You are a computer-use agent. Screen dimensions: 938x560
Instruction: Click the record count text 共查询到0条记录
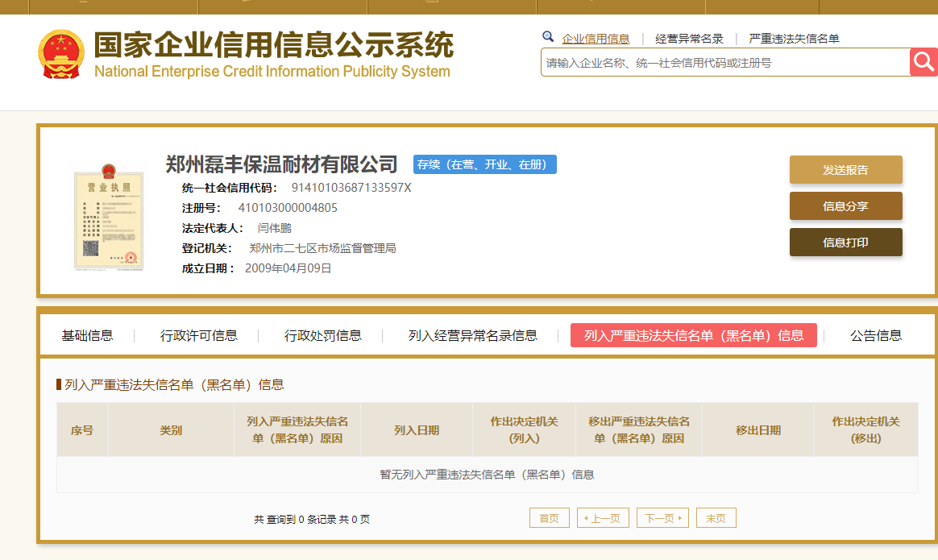295,520
